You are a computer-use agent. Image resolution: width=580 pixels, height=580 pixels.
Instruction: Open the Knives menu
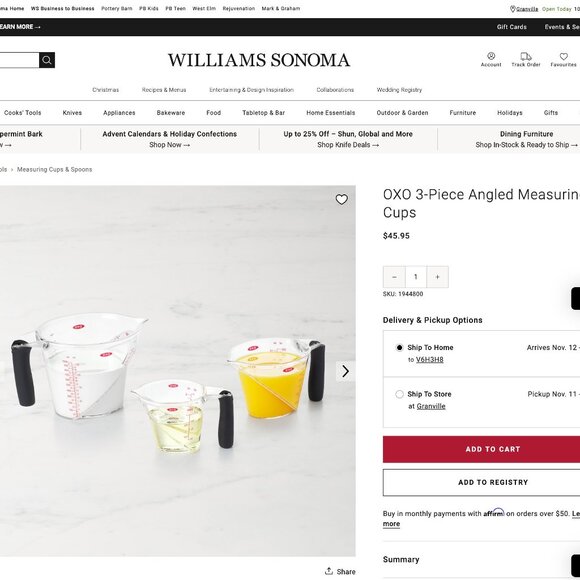[x=72, y=113]
